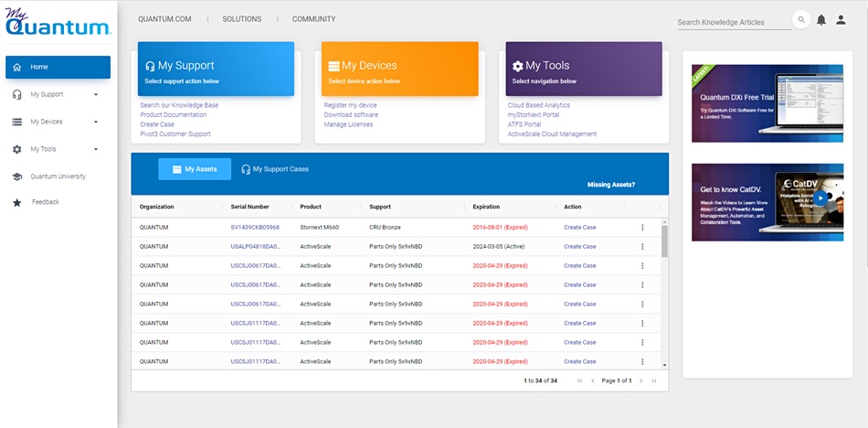Click the Missing Assets? link
This screenshot has height=428, width=868.
coord(611,185)
